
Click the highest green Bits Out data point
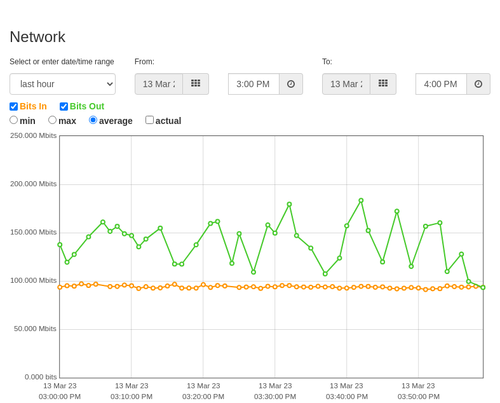pyautogui.click(x=361, y=201)
